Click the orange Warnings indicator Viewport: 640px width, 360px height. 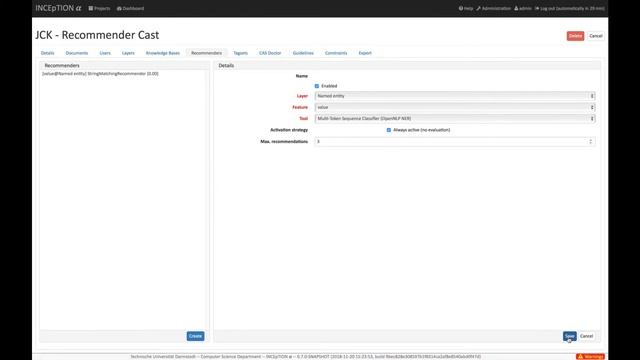[590, 357]
